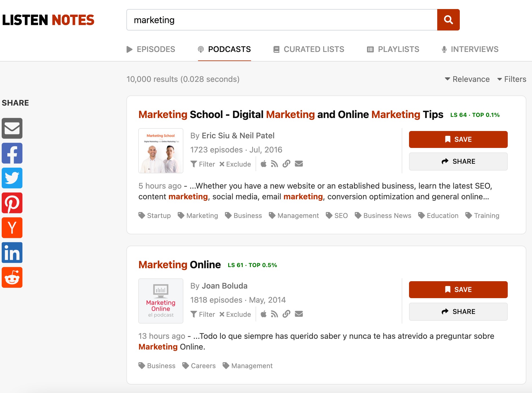Share this page on LinkedIn
Image resolution: width=532 pixels, height=393 pixels.
(12, 253)
